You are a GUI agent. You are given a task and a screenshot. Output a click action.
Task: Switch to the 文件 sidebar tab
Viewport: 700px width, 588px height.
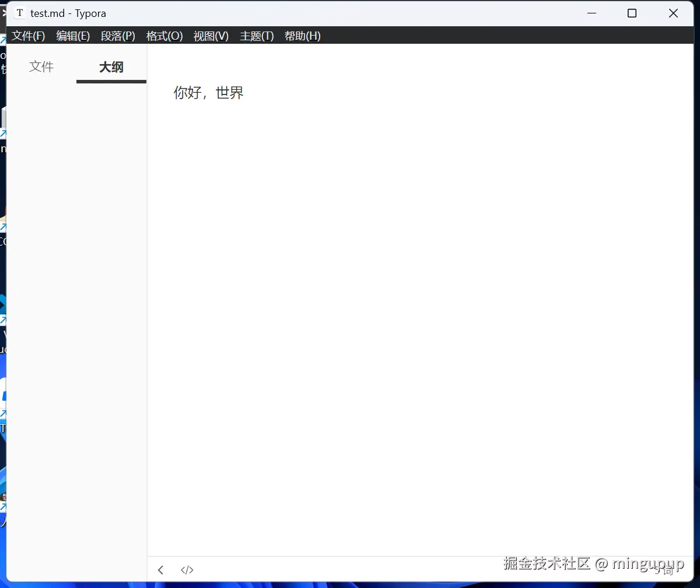coord(41,66)
